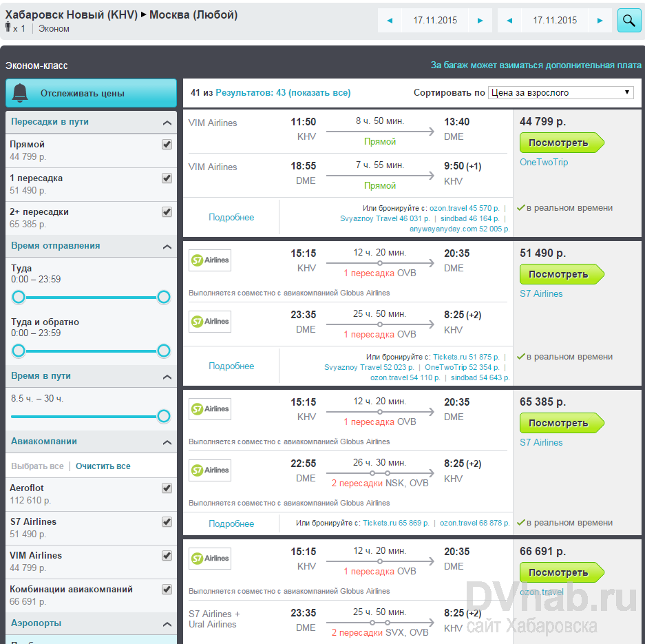The width and height of the screenshot is (645, 644).
Task: Collapse the Пересадки в пути section
Action: pos(167,123)
